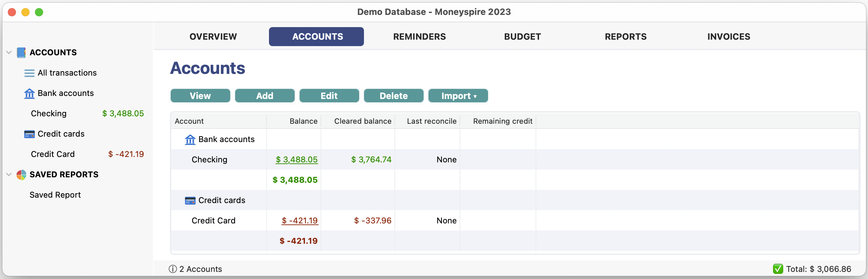Screen dimensions: 868x279
Task: Select the Checking account in the sidebar
Action: point(49,114)
